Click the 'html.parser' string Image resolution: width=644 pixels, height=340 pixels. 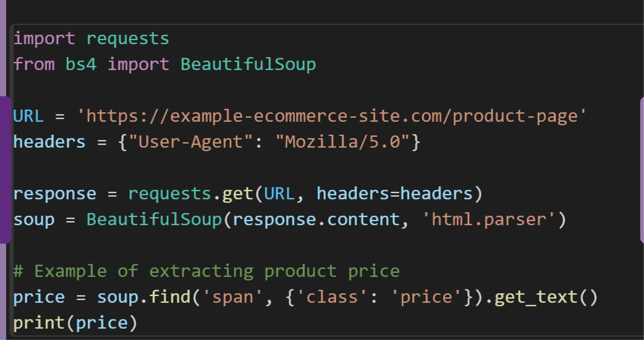pos(489,220)
